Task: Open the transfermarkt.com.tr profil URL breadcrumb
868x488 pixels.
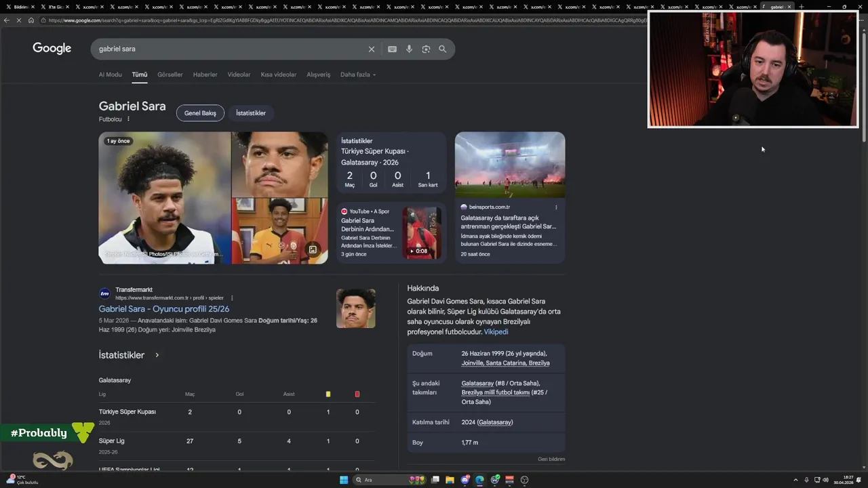Action: 170,298
